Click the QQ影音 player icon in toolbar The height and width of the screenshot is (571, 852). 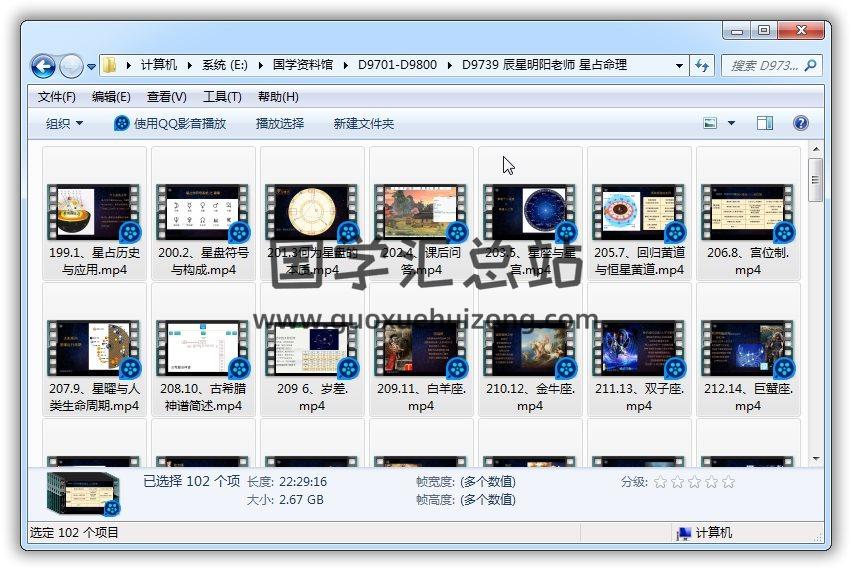point(122,123)
